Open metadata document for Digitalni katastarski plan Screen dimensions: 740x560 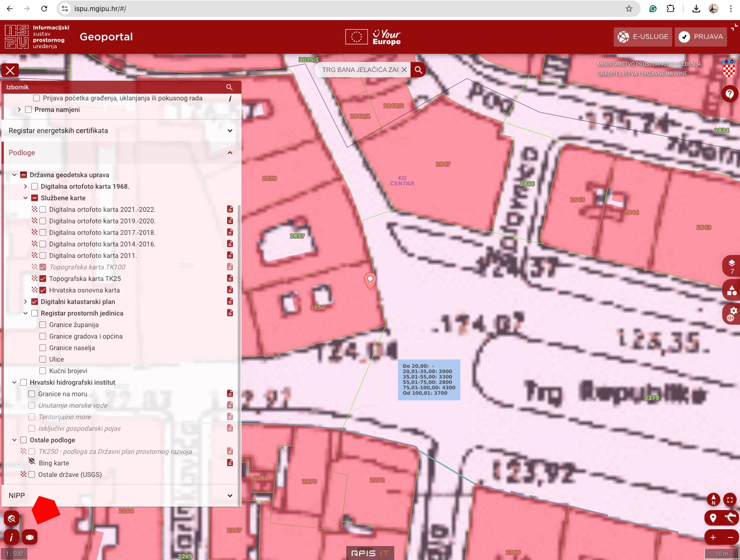point(230,302)
